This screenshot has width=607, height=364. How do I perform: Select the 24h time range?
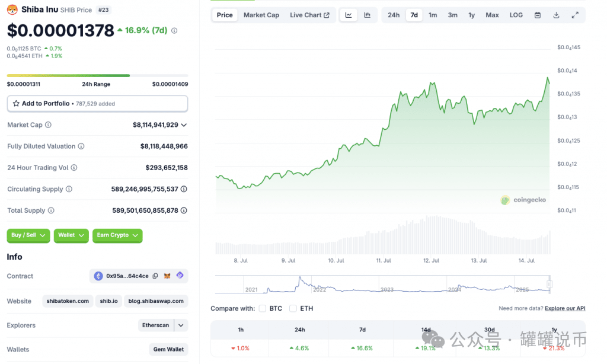coord(394,15)
